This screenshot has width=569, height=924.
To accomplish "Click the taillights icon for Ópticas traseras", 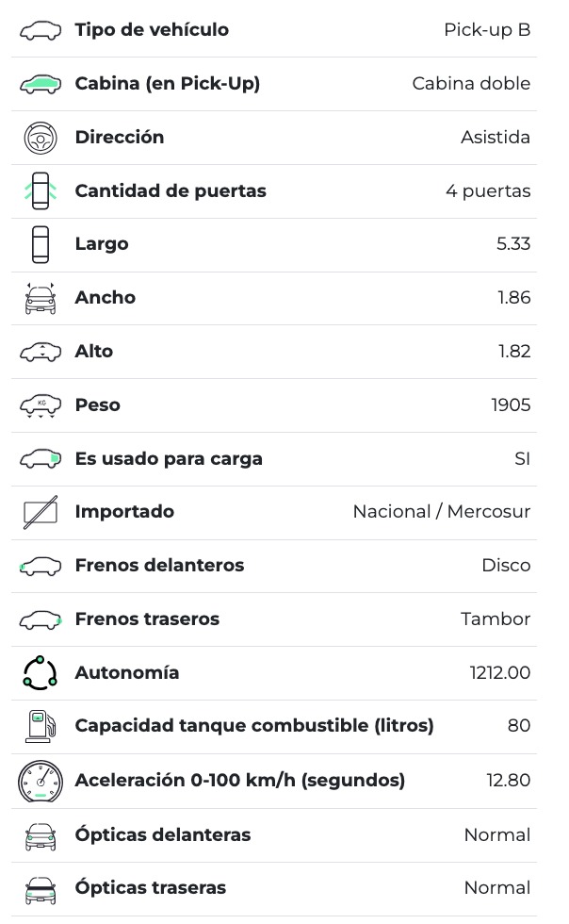I will click(x=41, y=888).
